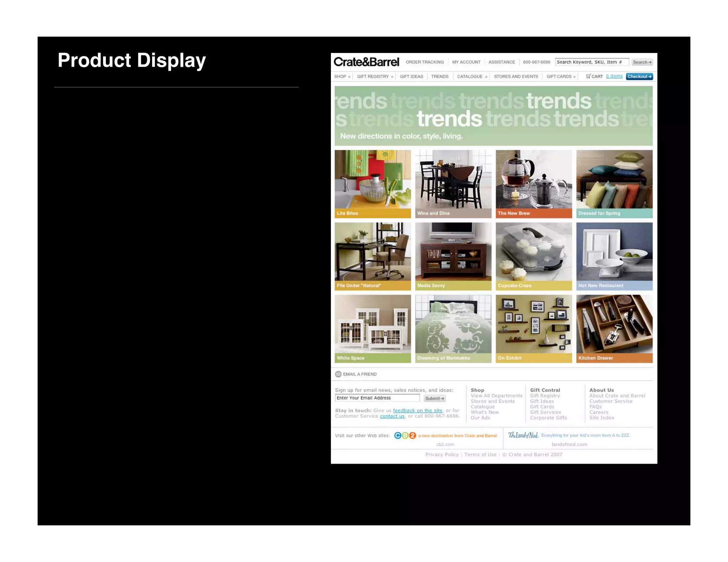The width and height of the screenshot is (728, 562).
Task: Click the CB2 logo icon
Action: [405, 436]
